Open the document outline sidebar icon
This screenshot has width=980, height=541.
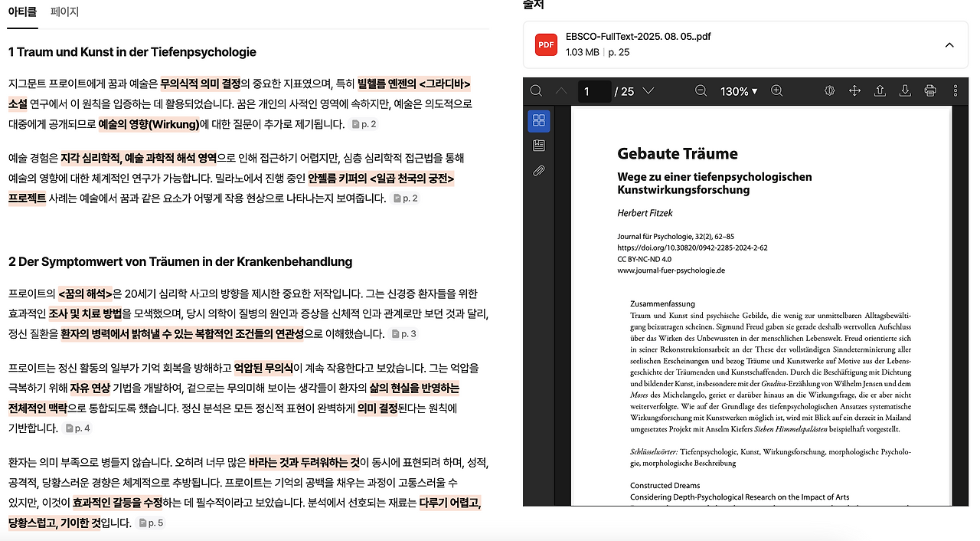point(538,145)
